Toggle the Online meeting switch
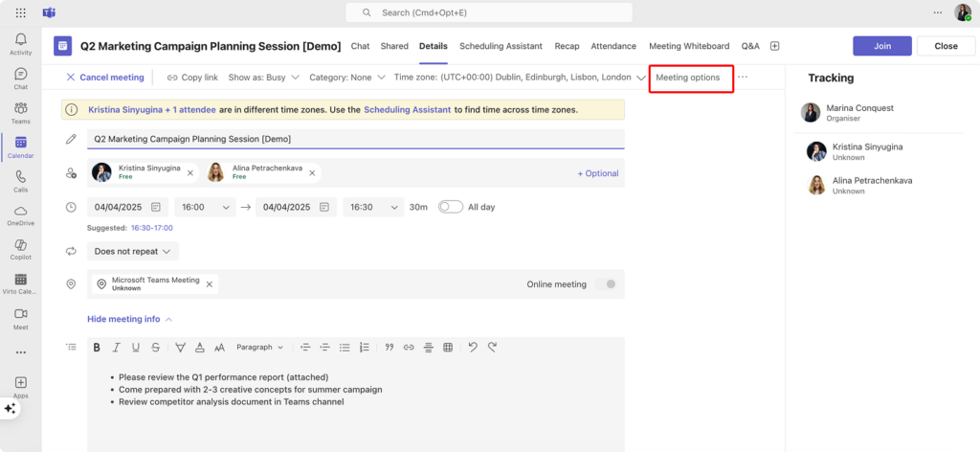 point(606,284)
